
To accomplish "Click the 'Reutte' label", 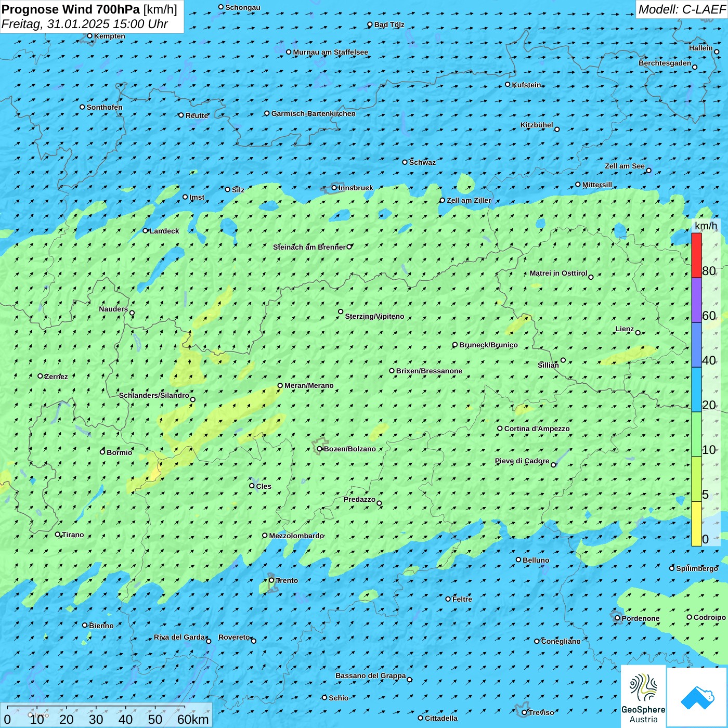I will click(x=197, y=115).
